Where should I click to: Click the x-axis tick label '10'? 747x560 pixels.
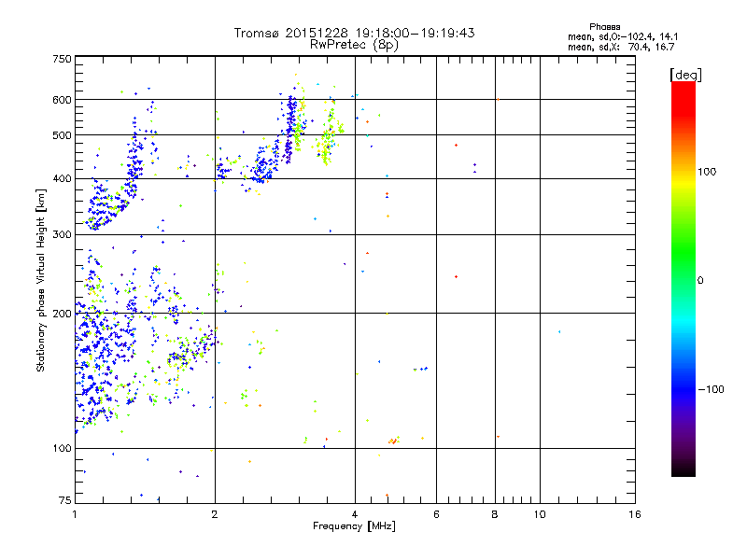(x=540, y=514)
